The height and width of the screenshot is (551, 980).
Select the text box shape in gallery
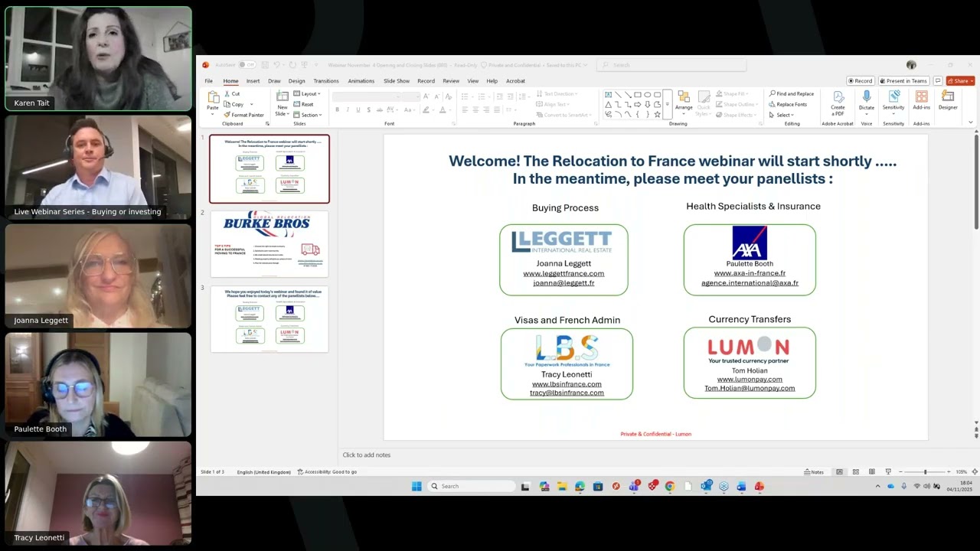click(x=608, y=95)
